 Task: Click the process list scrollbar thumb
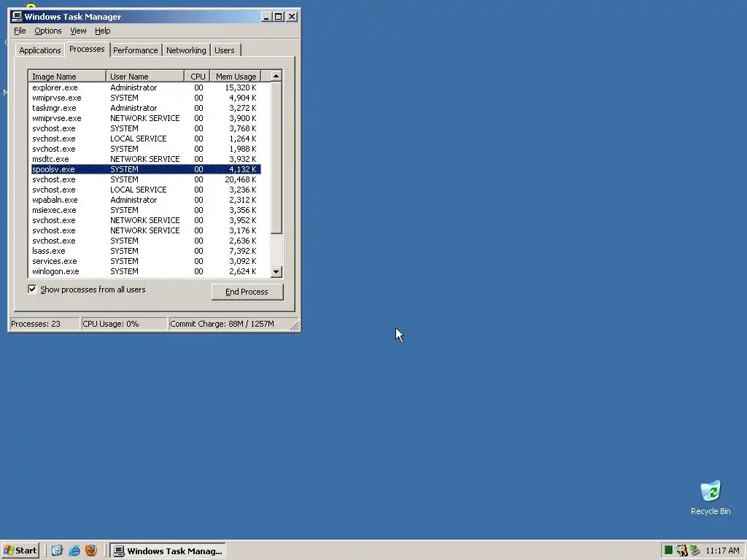[x=276, y=157]
